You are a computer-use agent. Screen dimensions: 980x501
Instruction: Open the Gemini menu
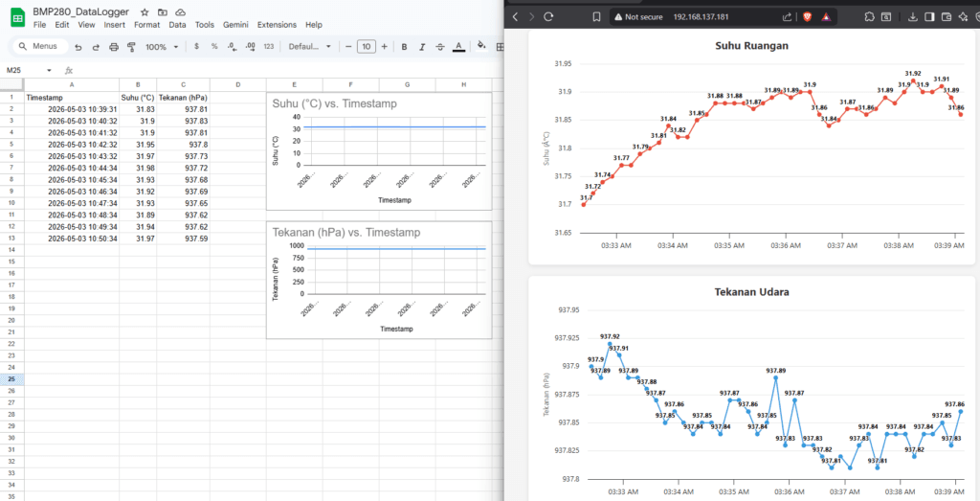click(x=235, y=25)
